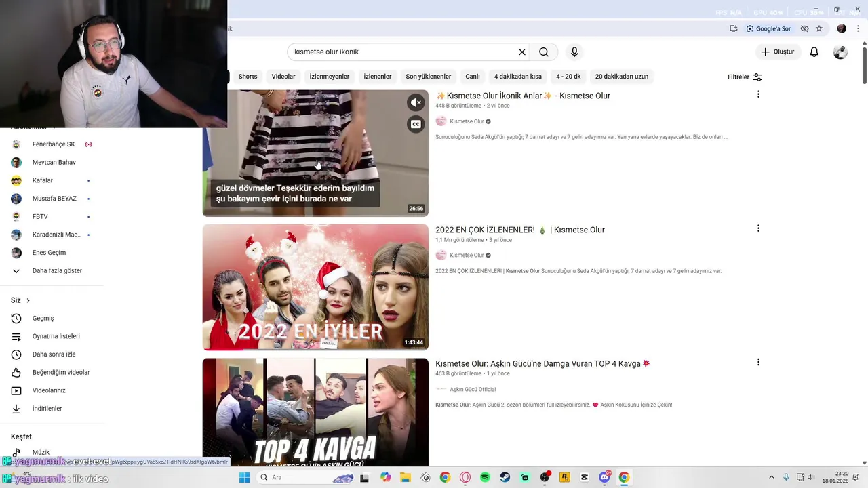Open the Fenerbahçe SK subscription
This screenshot has width=868, height=488.
(x=53, y=144)
